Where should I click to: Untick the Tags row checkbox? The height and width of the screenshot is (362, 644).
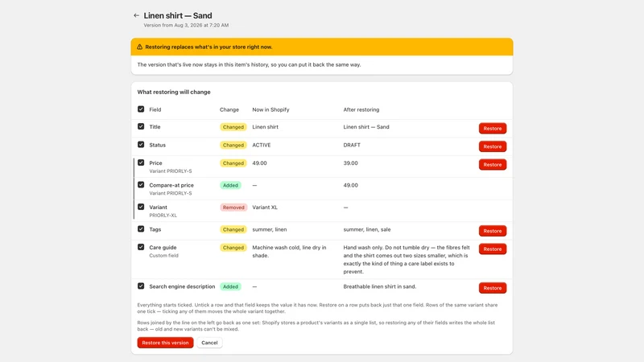click(x=141, y=229)
